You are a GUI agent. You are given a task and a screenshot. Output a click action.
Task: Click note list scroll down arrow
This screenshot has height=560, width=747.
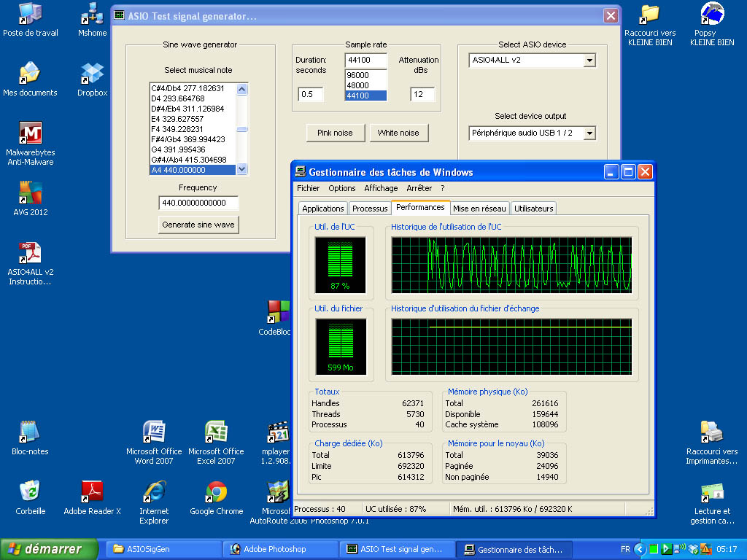pyautogui.click(x=242, y=169)
